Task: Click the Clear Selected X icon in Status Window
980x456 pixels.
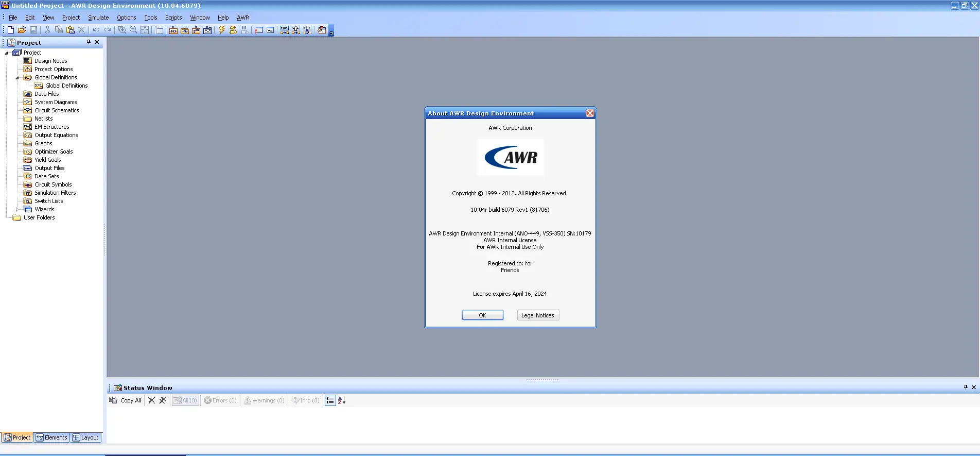Action: click(151, 400)
